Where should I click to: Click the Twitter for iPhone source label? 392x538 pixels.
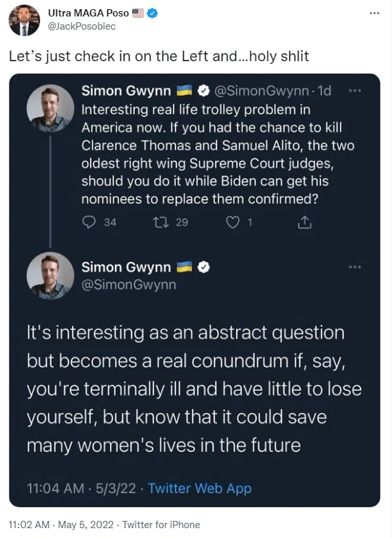(x=161, y=525)
